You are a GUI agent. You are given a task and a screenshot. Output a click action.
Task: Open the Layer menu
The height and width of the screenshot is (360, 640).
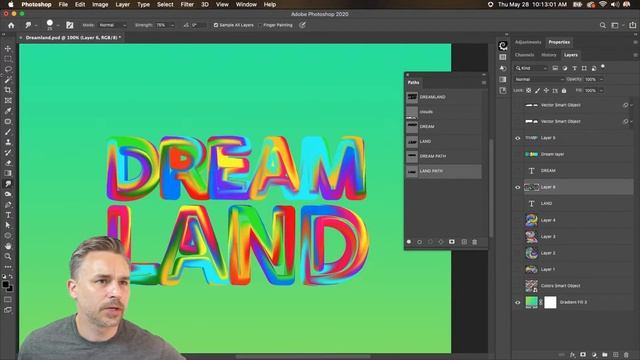click(122, 4)
